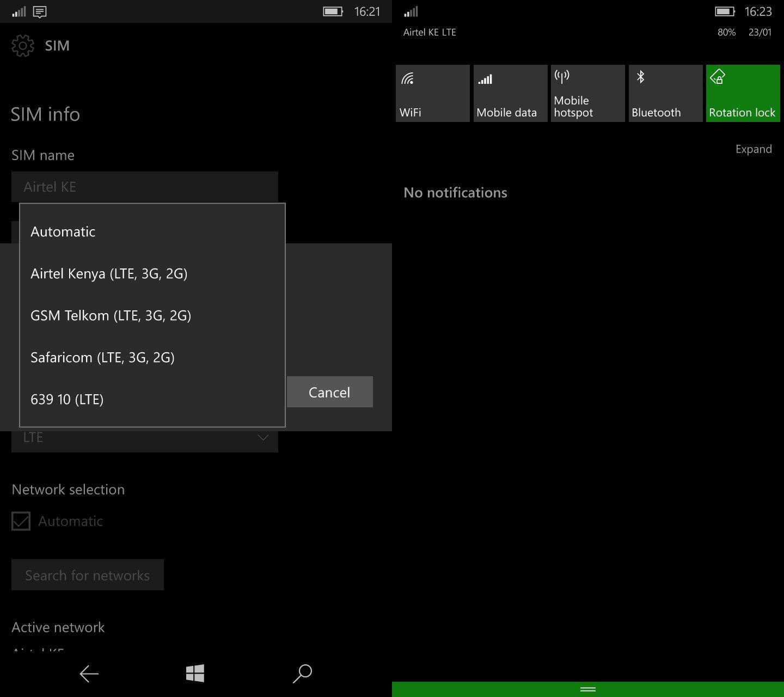Tap battery icon in left screen status bar
Viewport: 784px width, 697px height.
[333, 11]
